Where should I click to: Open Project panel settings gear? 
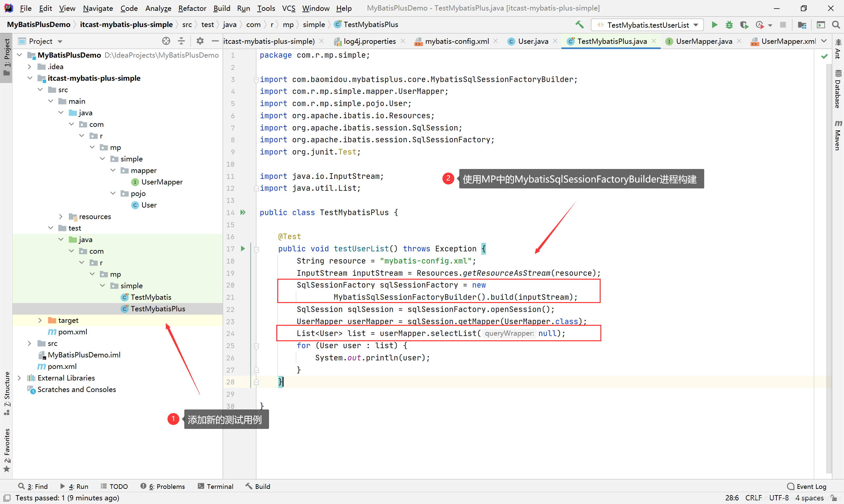(x=200, y=41)
